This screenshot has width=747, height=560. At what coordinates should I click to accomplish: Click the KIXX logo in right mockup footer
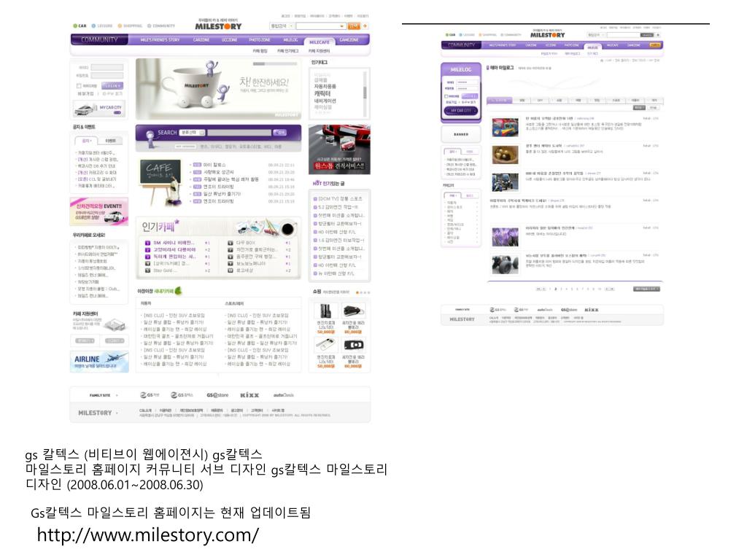(591, 309)
